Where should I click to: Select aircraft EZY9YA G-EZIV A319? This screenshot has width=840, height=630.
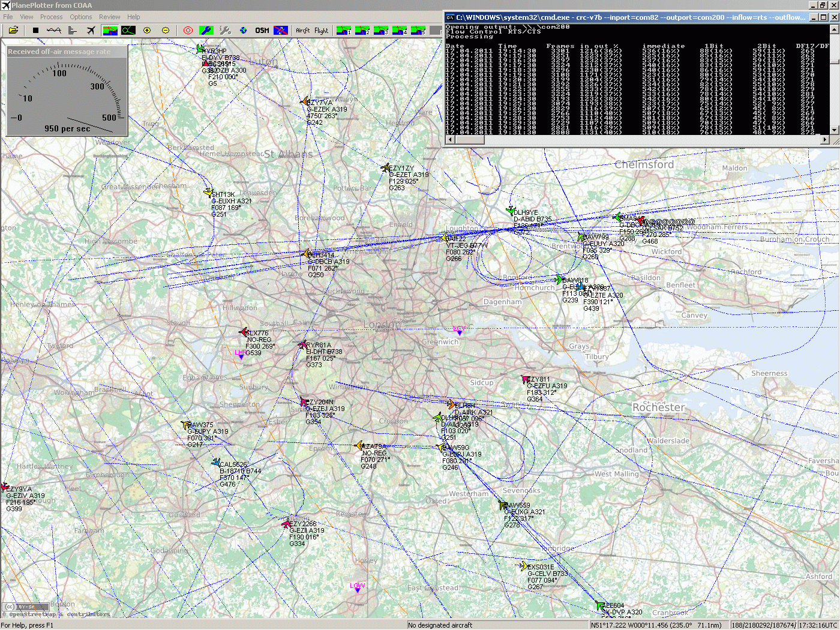pos(4,487)
